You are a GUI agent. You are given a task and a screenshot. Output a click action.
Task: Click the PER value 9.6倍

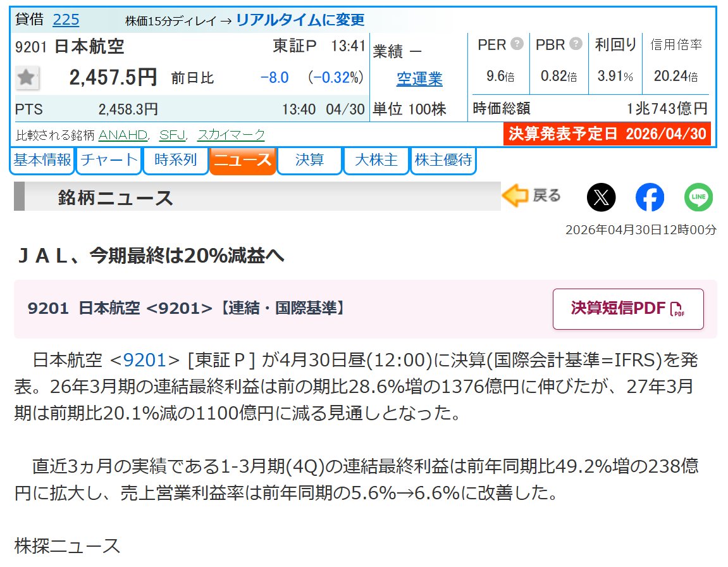pos(500,76)
